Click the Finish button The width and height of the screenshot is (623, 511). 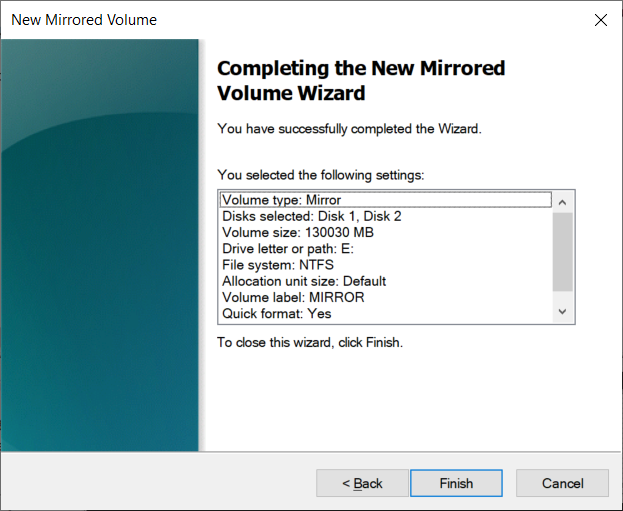pyautogui.click(x=456, y=483)
